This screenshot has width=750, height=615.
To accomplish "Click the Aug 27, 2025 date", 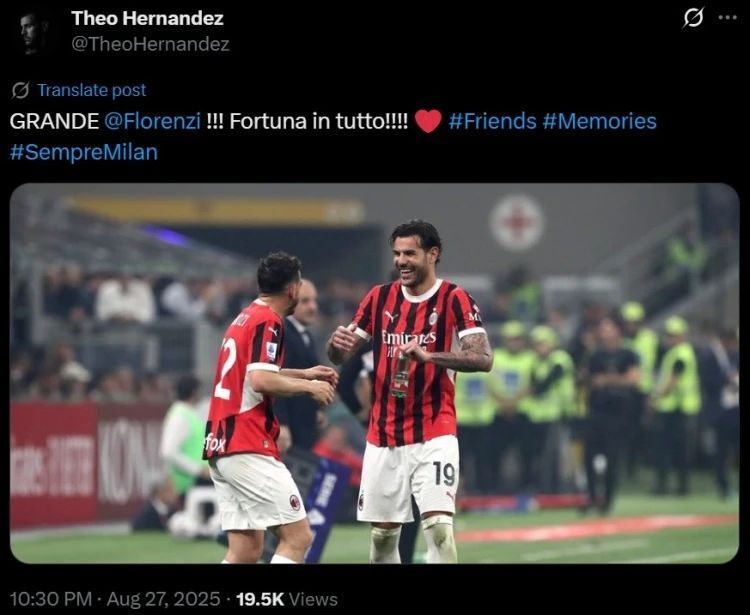I will (163, 599).
